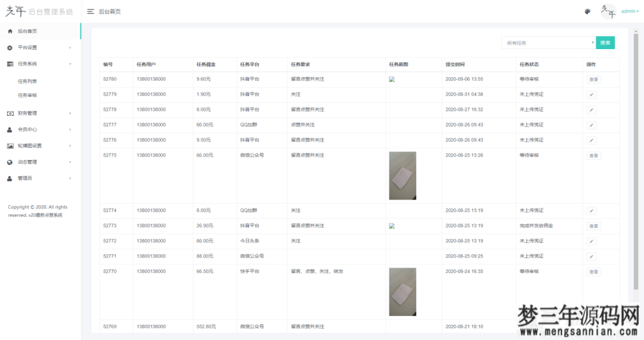Viewport: 644px width, 340px height.
Task: Expand the 轮播图设置 menu chevron
Action: (x=70, y=146)
